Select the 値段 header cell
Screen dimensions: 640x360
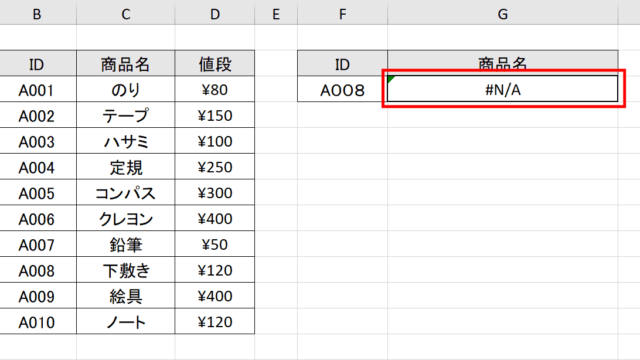click(x=215, y=64)
